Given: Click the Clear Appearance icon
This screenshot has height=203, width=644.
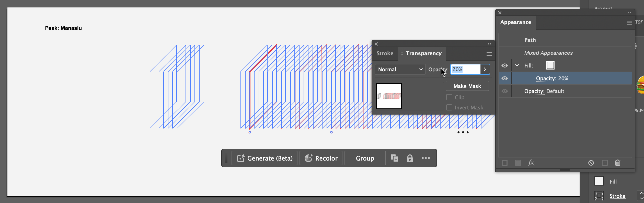Looking at the screenshot, I should (591, 163).
